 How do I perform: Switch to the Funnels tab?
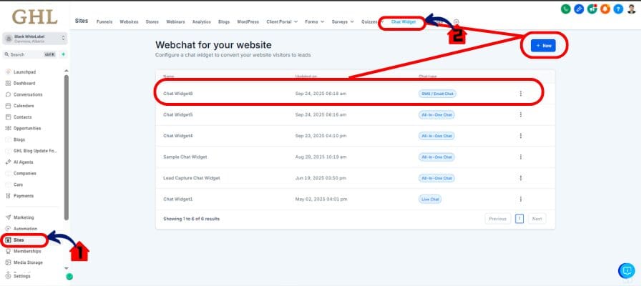point(104,21)
